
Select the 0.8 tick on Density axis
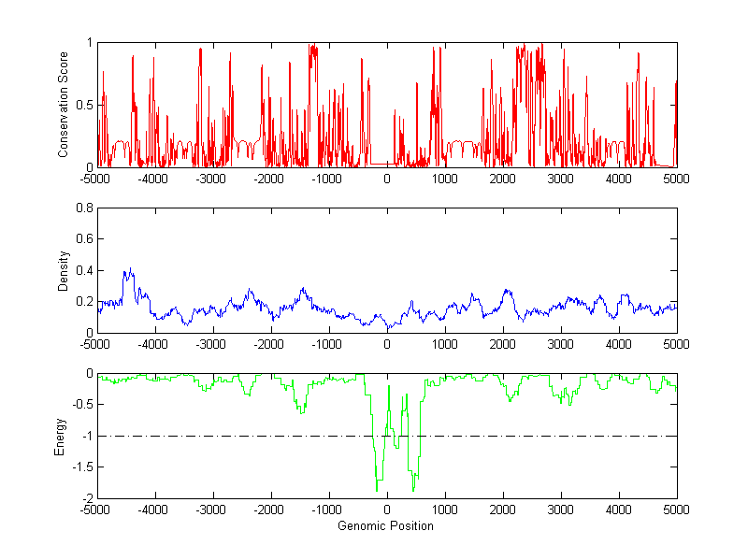(83, 208)
